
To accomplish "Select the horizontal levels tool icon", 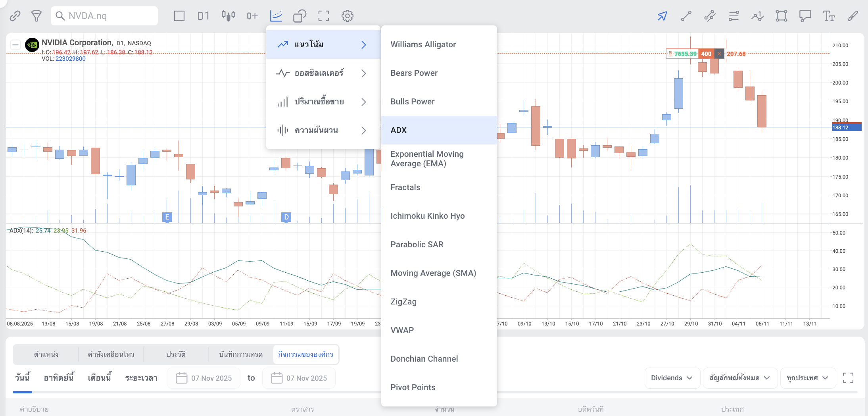I will pyautogui.click(x=734, y=16).
